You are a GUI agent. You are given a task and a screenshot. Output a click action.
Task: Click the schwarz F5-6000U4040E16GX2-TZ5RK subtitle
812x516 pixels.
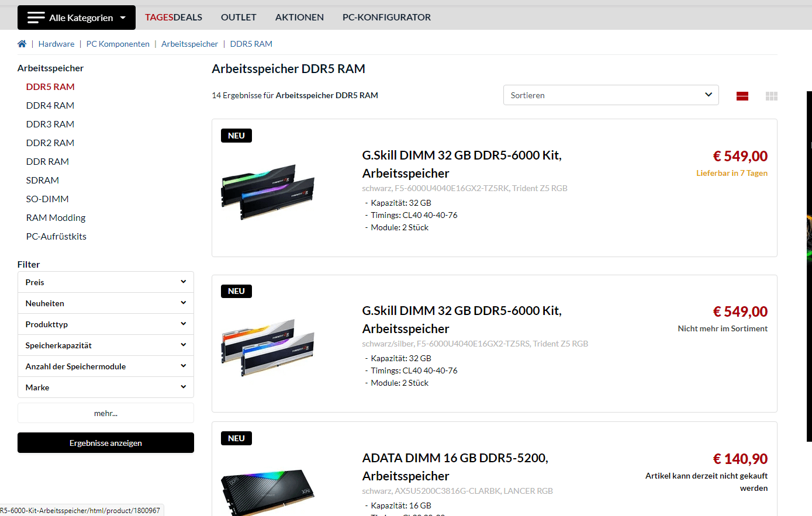point(465,188)
